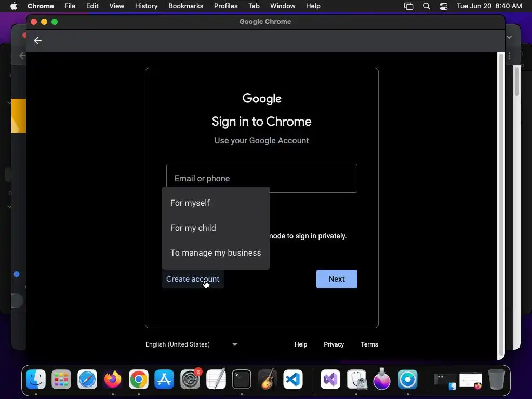Open the macOS installer icon in the dock

pyautogui.click(x=382, y=379)
